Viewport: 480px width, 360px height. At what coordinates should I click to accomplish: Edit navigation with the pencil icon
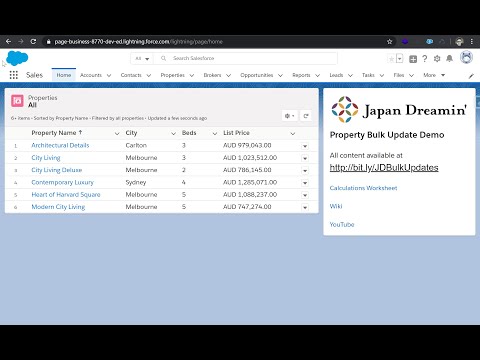[471, 76]
